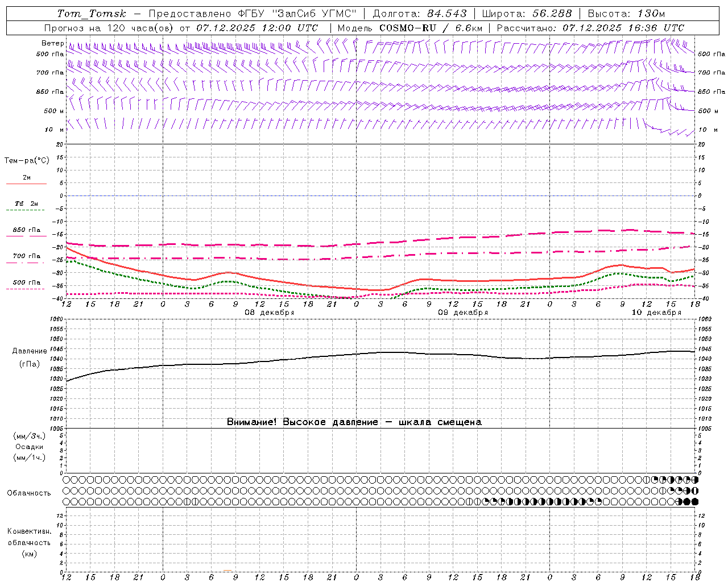Click the Tom_Tomsk station title
The image size is (728, 582).
click(x=92, y=14)
